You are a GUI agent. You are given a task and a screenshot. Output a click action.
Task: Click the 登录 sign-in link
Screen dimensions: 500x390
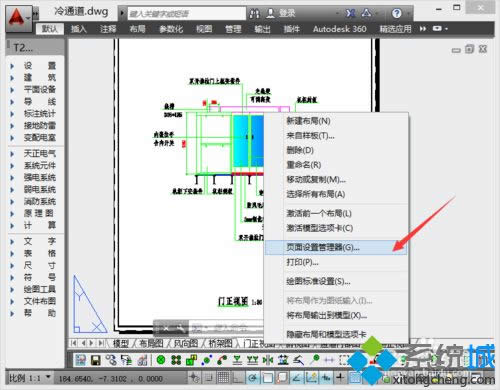[x=287, y=13]
